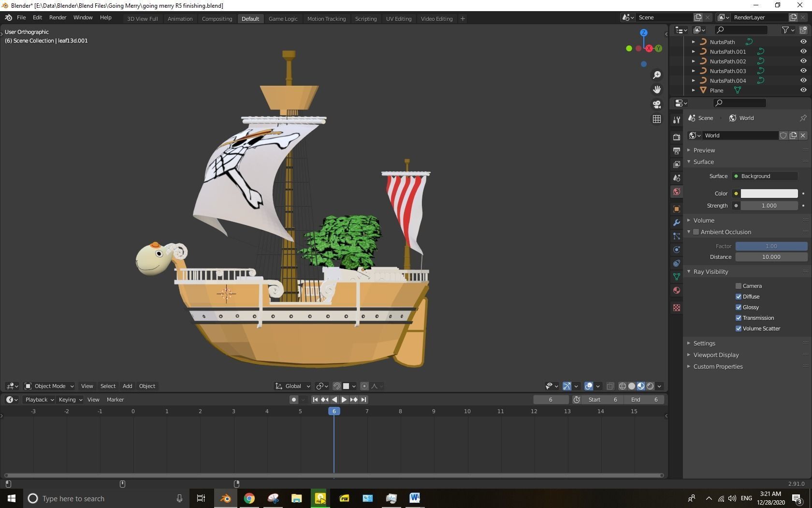The image size is (812, 508).
Task: Enable Camera ray visibility
Action: (x=739, y=286)
